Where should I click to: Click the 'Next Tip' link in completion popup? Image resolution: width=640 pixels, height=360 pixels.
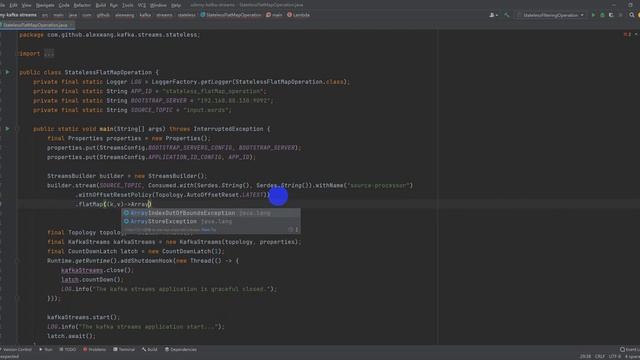coord(209,230)
